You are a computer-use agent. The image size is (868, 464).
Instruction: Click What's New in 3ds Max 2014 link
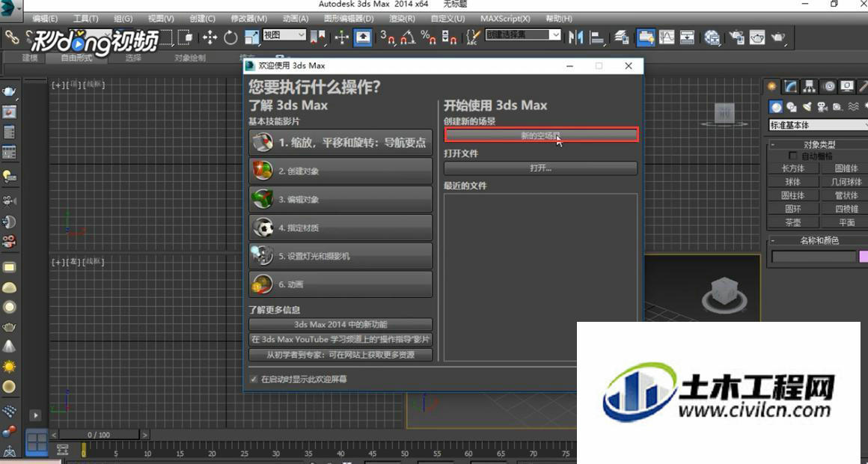coord(340,325)
